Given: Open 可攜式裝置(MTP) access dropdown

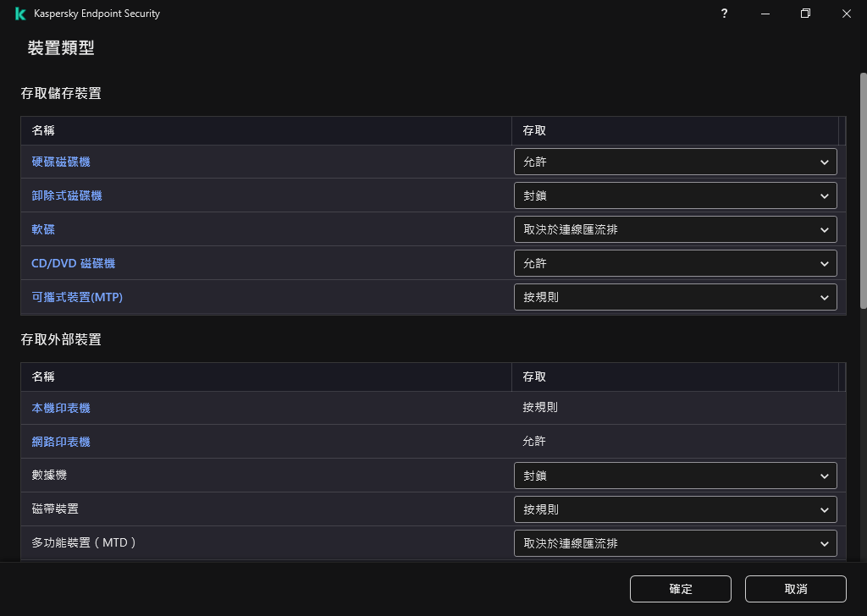Looking at the screenshot, I should point(675,297).
